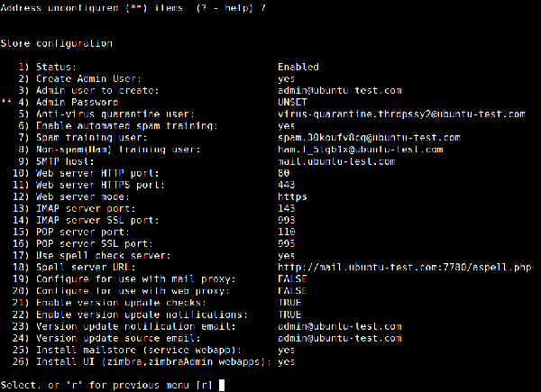The width and height of the screenshot is (541, 392).
Task: Click the https web server mode value
Action: point(292,196)
